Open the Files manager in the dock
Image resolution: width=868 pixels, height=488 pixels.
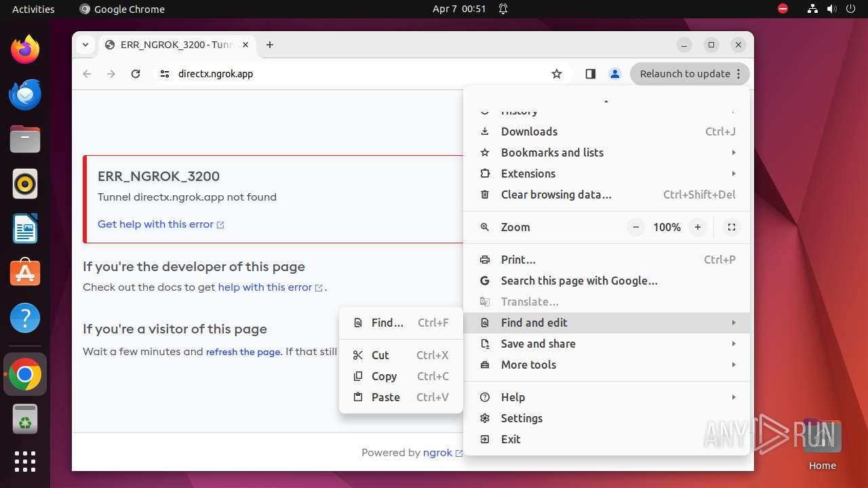tap(25, 139)
